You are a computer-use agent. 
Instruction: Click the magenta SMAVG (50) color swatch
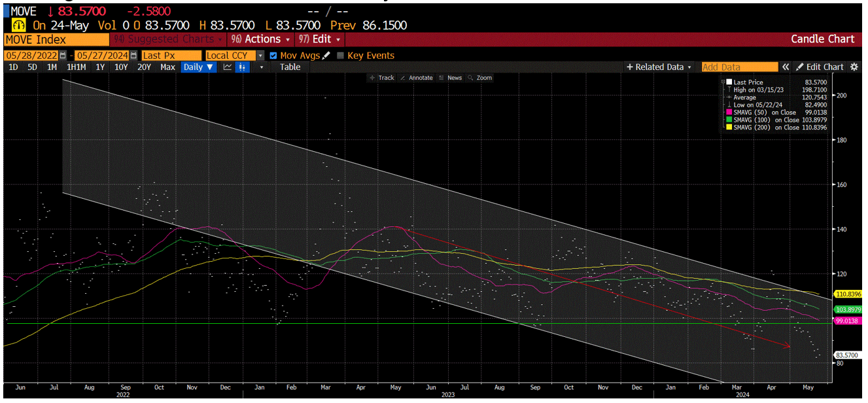(729, 112)
